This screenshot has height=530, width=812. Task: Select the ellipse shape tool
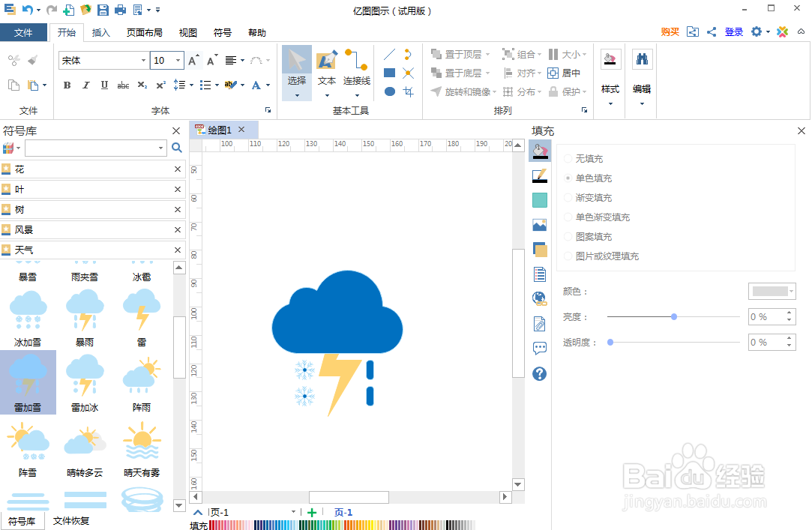click(x=390, y=91)
